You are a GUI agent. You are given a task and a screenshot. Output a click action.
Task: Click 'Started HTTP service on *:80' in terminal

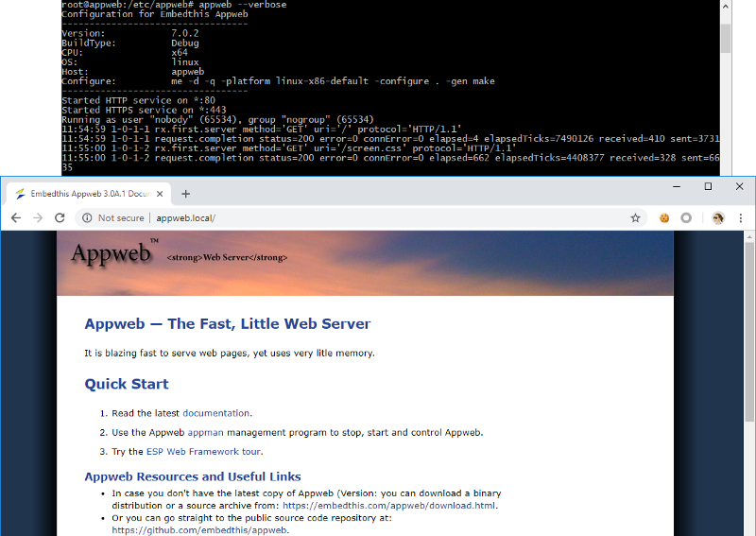[x=138, y=100]
